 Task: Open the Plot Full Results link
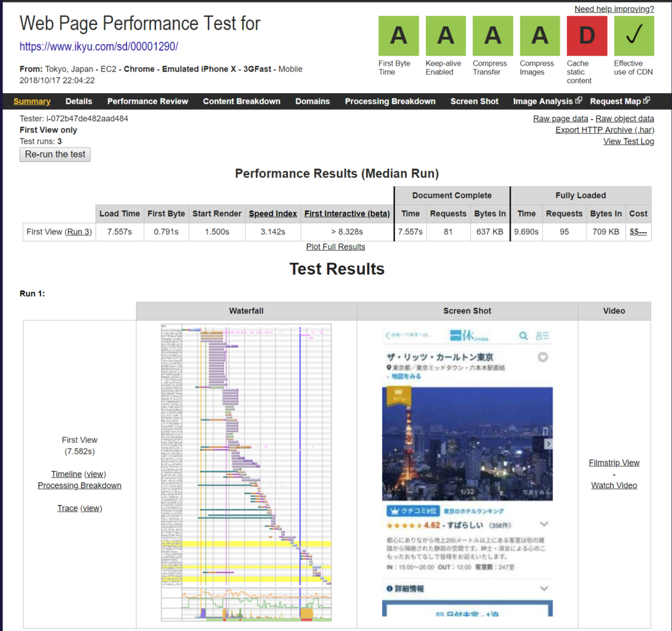click(335, 247)
